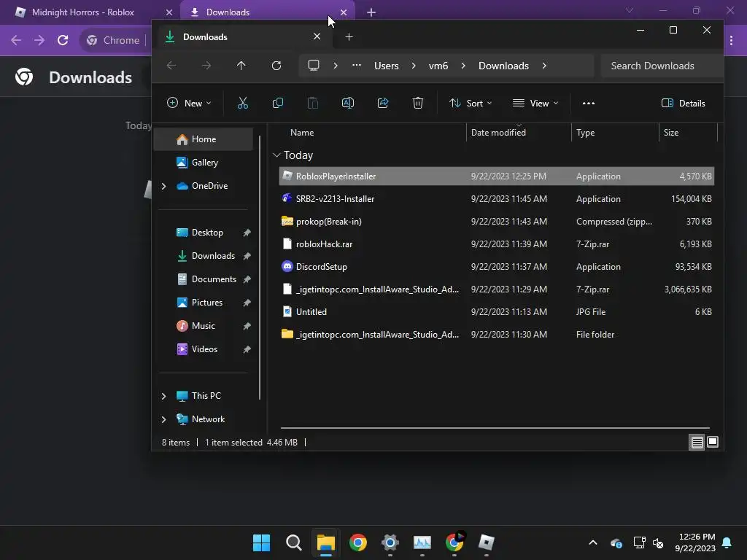Click the pin icon next to Documents

(x=247, y=279)
